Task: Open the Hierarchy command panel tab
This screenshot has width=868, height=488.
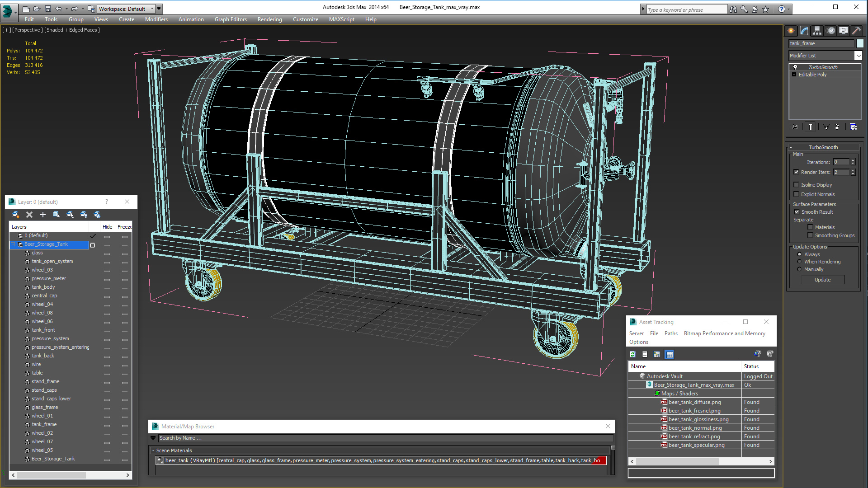Action: (x=817, y=31)
